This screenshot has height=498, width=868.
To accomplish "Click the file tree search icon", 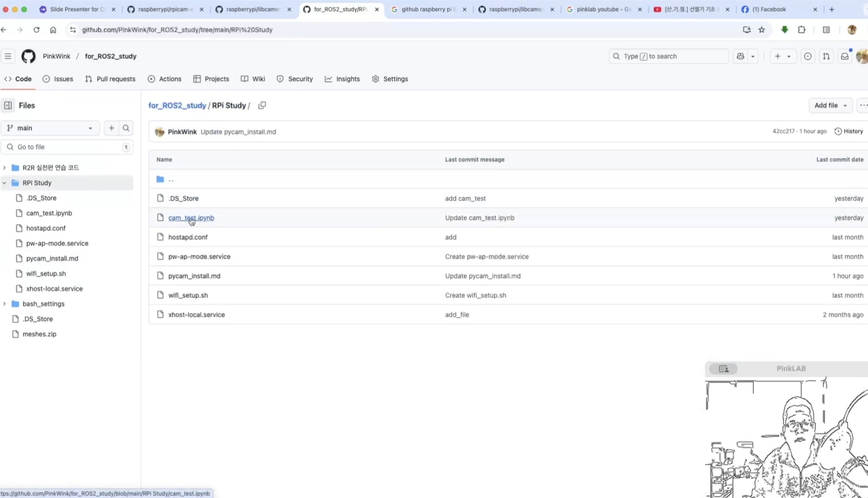I will pyautogui.click(x=126, y=128).
